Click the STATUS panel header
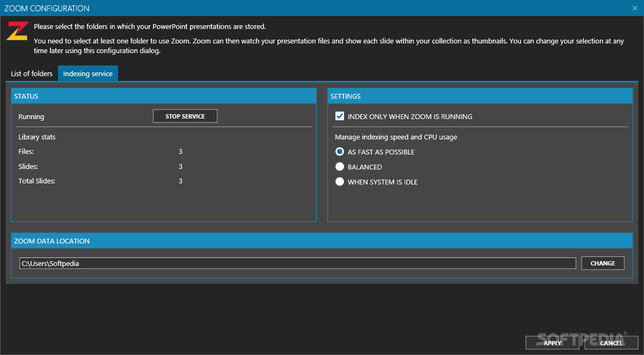The width and height of the screenshot is (644, 355). (164, 96)
